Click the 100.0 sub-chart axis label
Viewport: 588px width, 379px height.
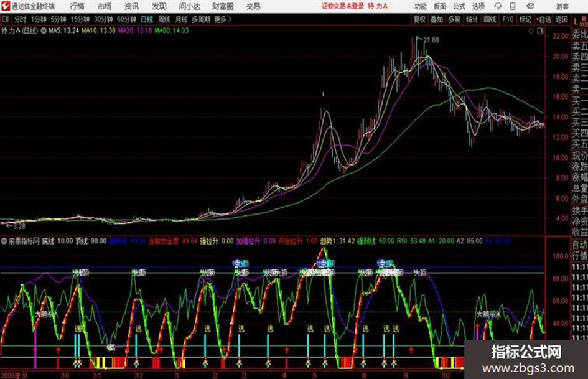(x=561, y=256)
